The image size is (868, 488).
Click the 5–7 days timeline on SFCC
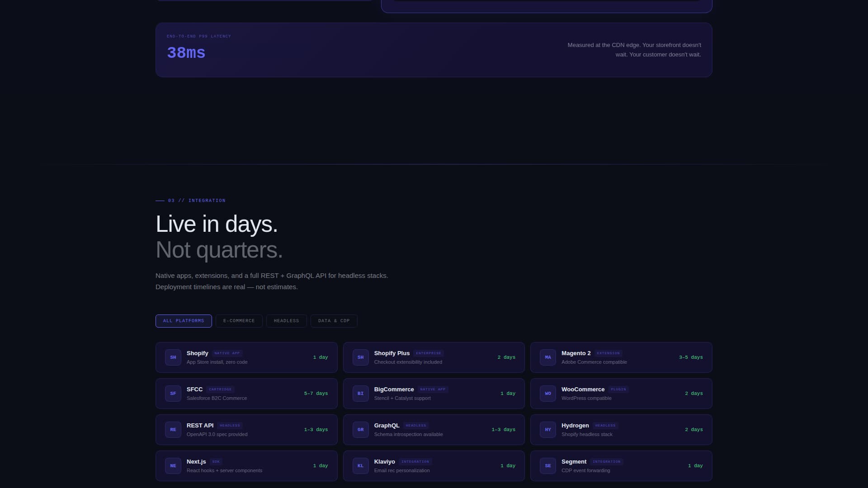point(316,394)
